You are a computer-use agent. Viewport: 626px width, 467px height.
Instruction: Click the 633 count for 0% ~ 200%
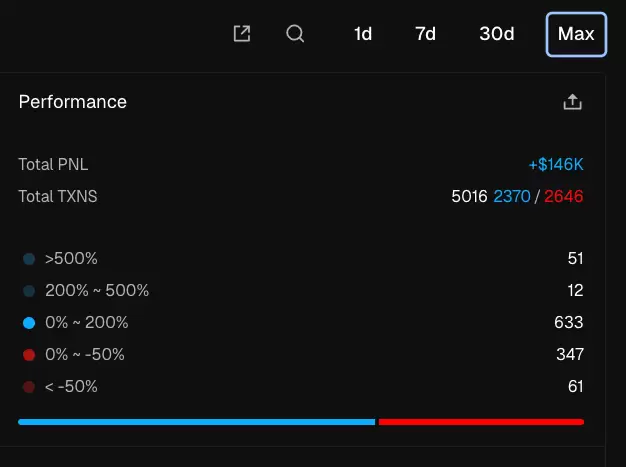569,323
